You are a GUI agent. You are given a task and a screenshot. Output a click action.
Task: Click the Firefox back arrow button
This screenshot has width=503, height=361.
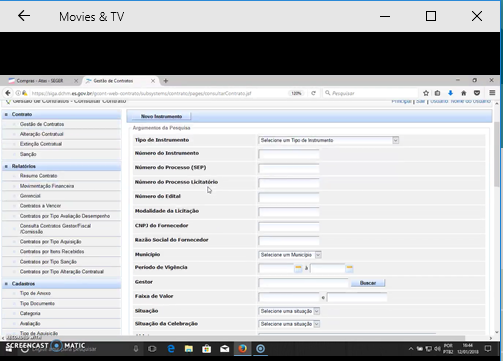click(8, 93)
